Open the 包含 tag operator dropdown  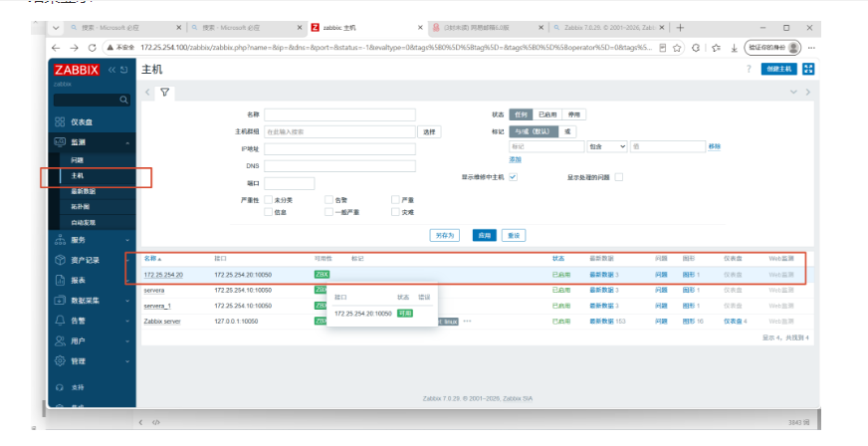607,146
